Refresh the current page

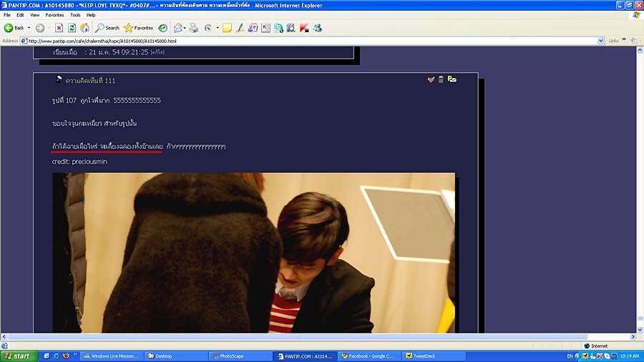(x=72, y=28)
